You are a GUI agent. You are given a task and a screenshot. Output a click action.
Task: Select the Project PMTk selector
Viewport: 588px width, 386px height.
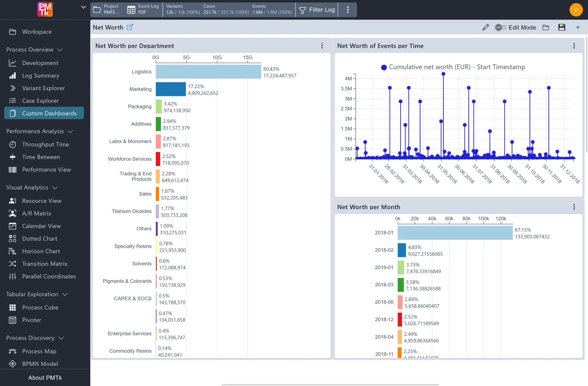[107, 9]
